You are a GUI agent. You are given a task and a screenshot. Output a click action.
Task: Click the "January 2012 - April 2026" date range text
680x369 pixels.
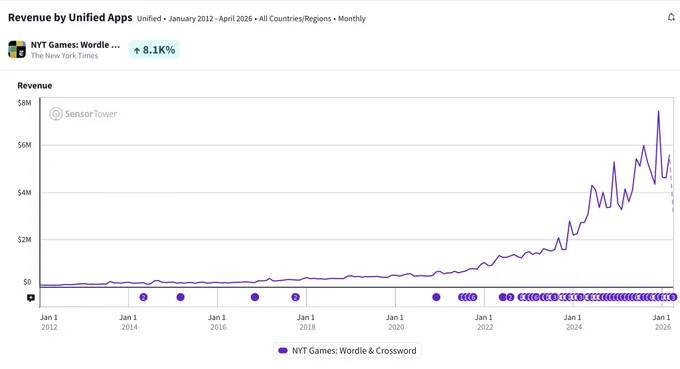pyautogui.click(x=210, y=19)
